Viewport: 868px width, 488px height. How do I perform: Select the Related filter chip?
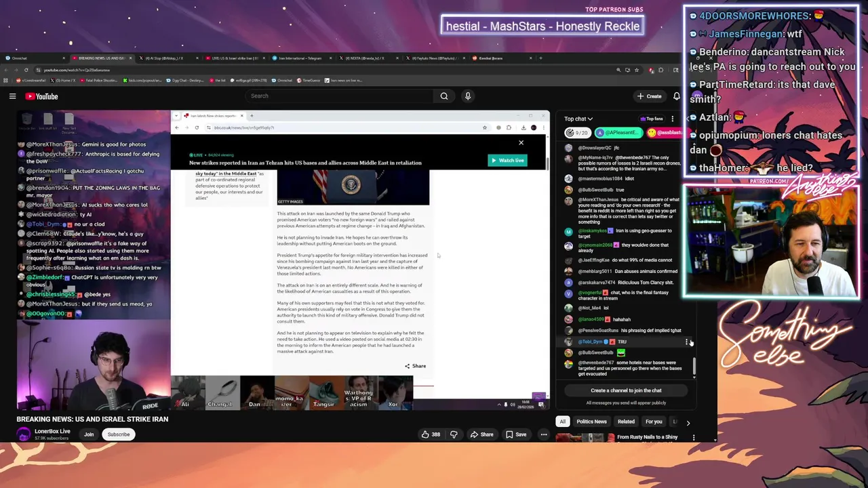click(626, 422)
